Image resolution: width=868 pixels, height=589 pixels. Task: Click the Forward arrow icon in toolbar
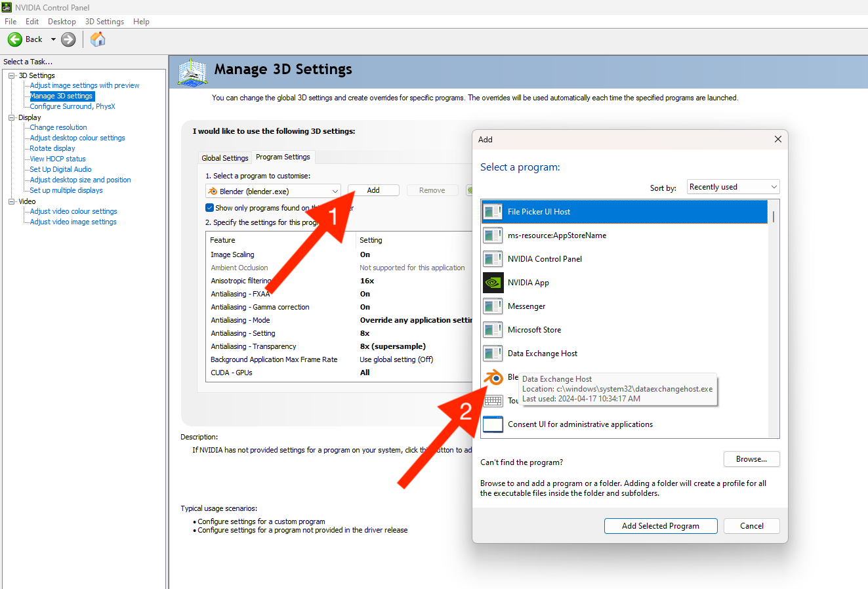[x=68, y=39]
